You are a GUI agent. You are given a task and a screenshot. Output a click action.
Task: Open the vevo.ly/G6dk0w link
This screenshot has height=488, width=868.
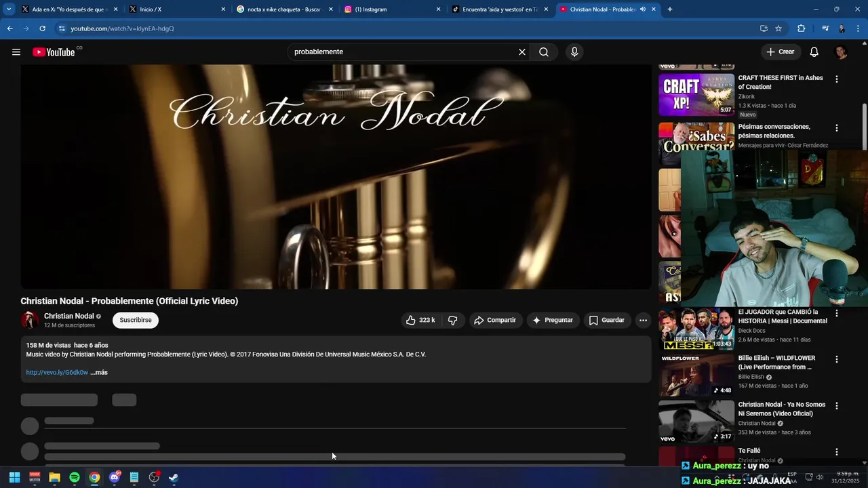point(57,372)
